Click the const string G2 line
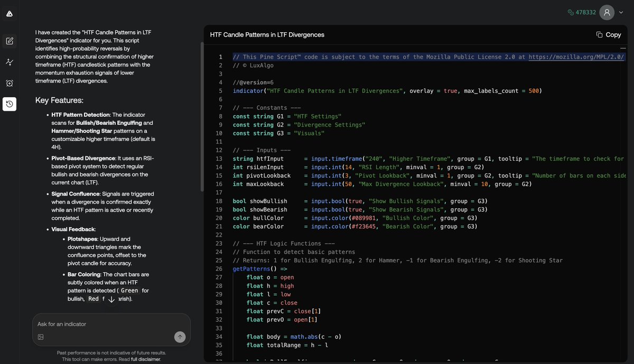The width and height of the screenshot is (634, 364). click(299, 125)
